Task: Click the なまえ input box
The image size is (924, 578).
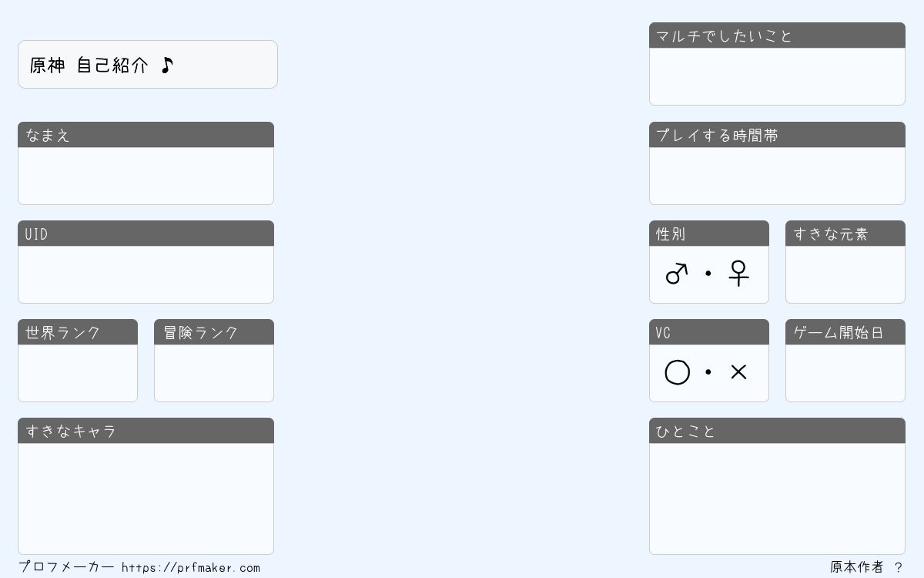Action: (146, 176)
